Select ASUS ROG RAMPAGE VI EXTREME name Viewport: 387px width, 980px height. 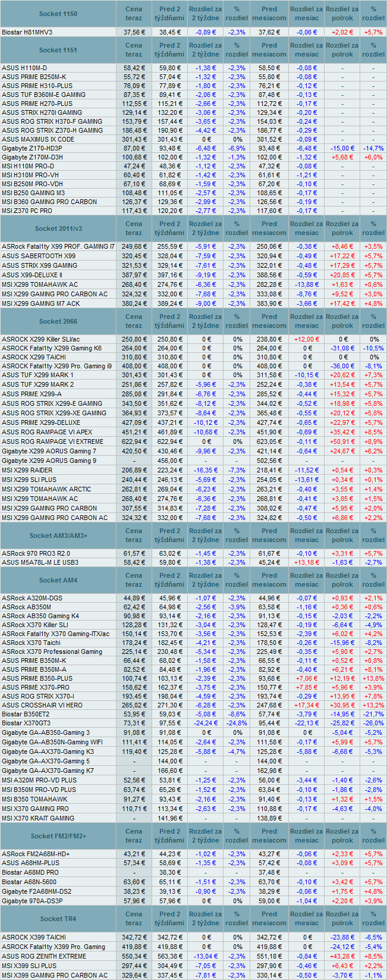coord(52,442)
